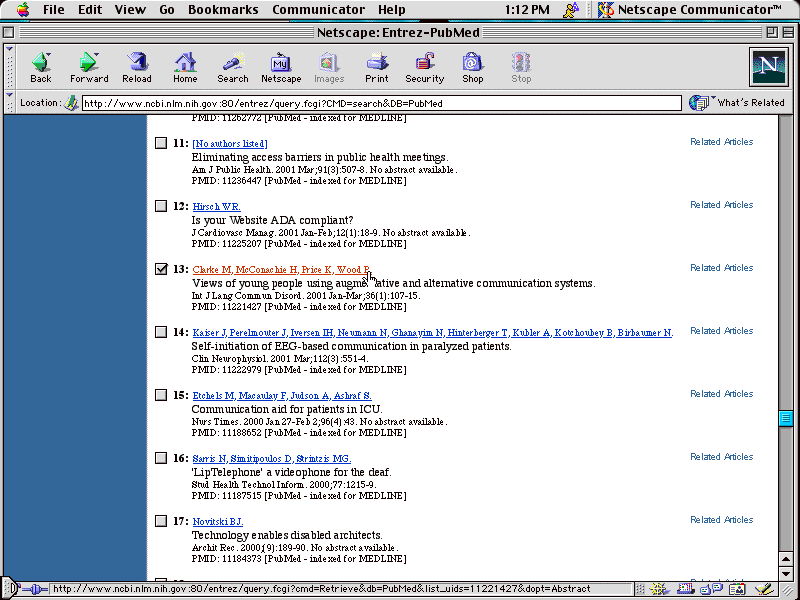Collapse the component bar tab at bottom left
The width and height of the screenshot is (800, 600).
tap(11, 589)
